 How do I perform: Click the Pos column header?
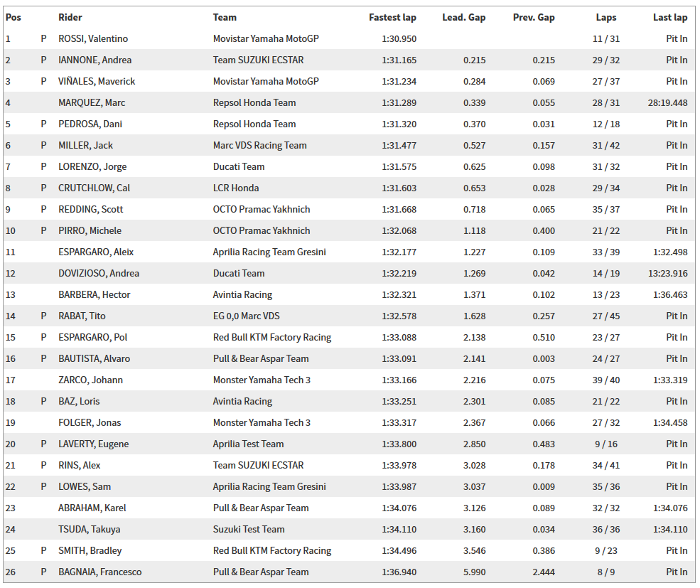pos(13,17)
